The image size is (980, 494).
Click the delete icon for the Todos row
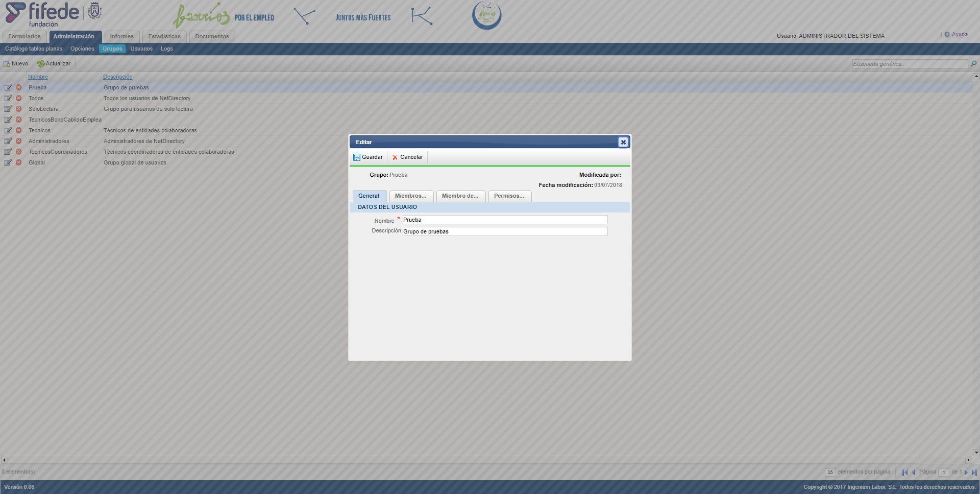click(x=19, y=98)
